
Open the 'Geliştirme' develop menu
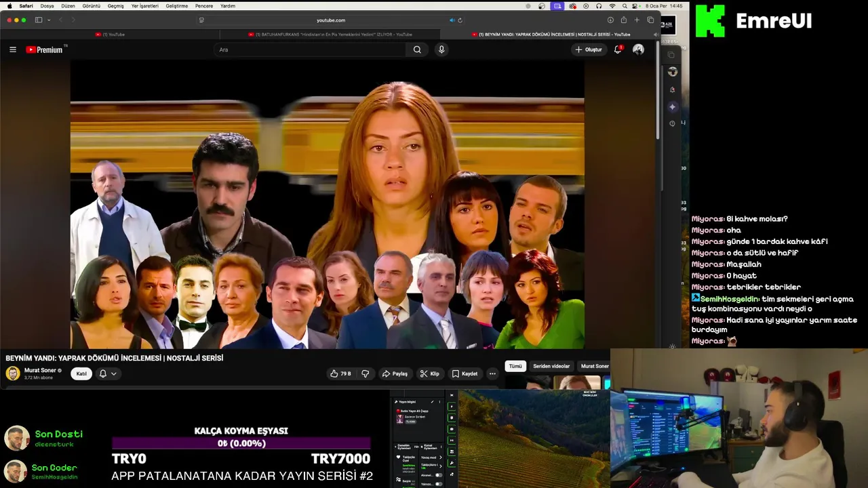[177, 6]
